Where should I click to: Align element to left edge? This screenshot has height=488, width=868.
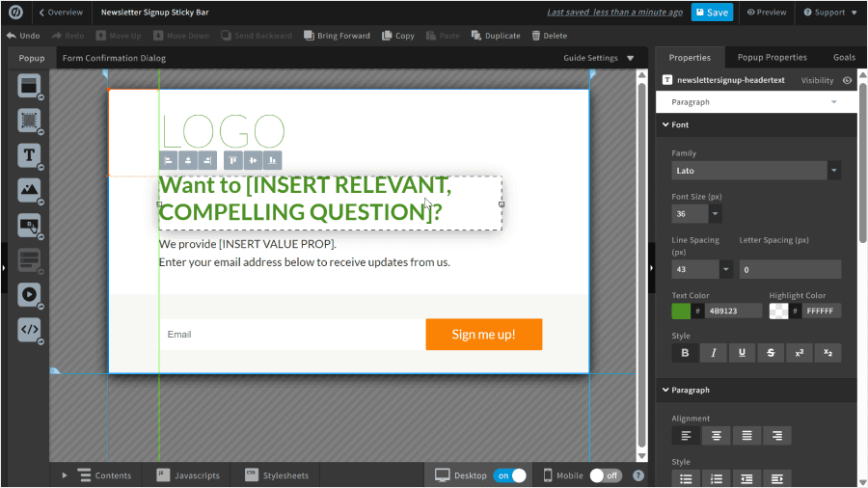pos(168,160)
